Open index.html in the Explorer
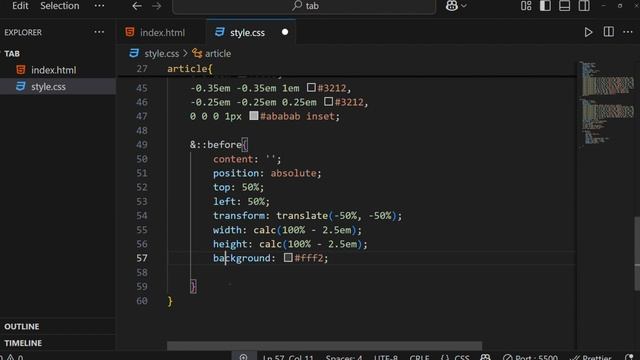 click(x=53, y=70)
